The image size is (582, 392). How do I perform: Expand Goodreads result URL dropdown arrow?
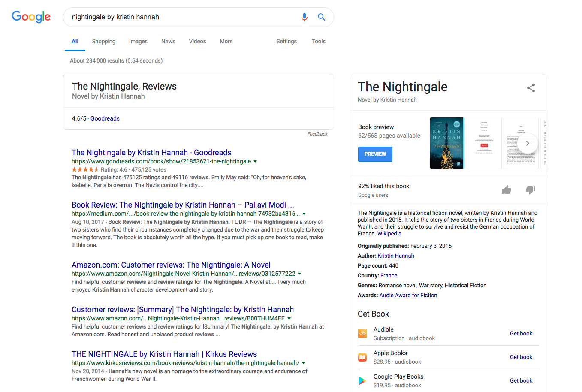[255, 162]
